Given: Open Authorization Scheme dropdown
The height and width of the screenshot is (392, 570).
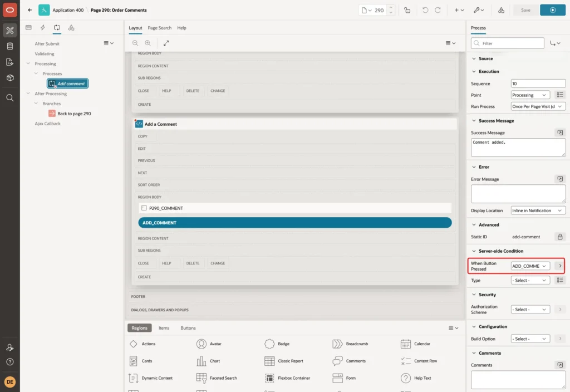Looking at the screenshot, I should pos(530,310).
